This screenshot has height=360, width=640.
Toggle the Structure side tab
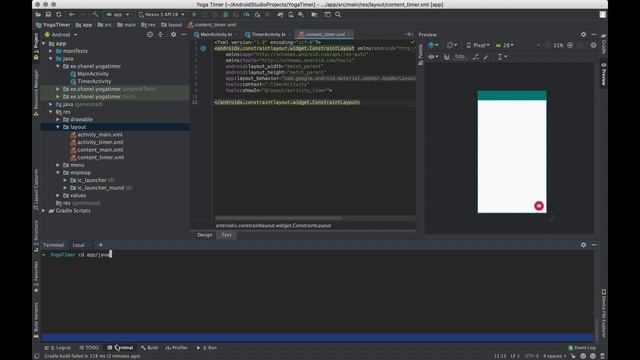[x=36, y=236]
